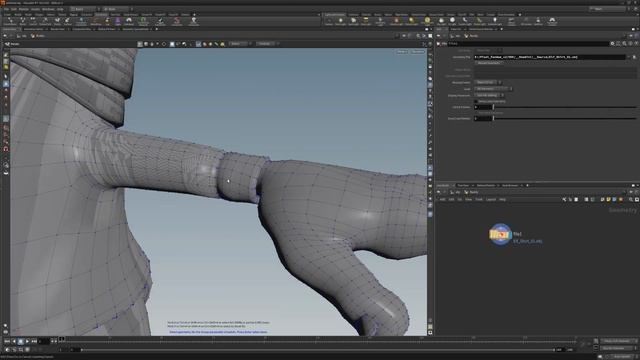Screen dimensions: 640x360
Task: Toggle the Pre-fetch Geometry checkbox
Action: 476,113
